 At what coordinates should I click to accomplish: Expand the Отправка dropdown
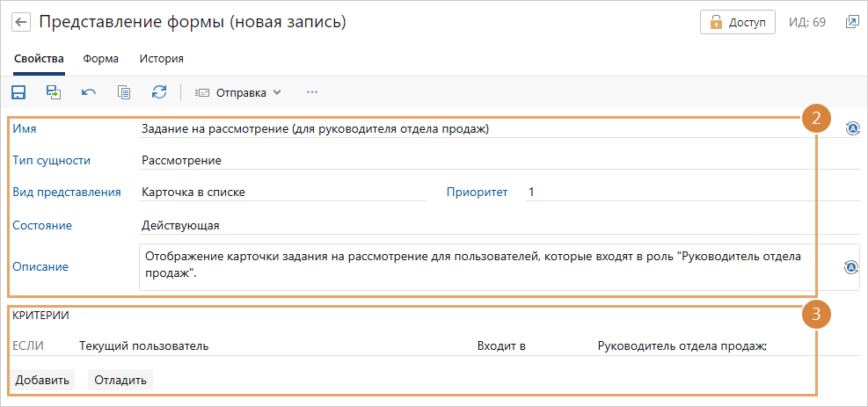pyautogui.click(x=238, y=93)
